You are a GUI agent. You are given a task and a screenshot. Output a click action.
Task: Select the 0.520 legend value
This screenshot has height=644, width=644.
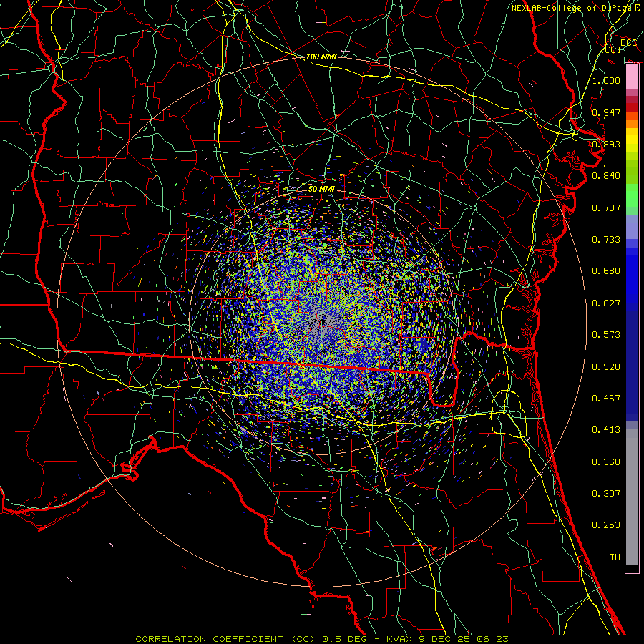(x=606, y=367)
